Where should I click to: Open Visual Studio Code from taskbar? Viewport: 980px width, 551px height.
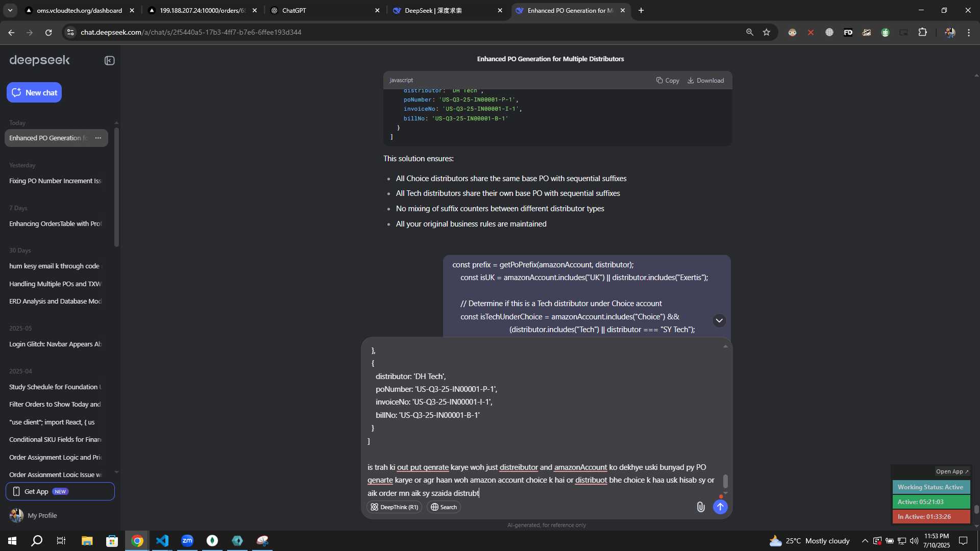click(162, 541)
